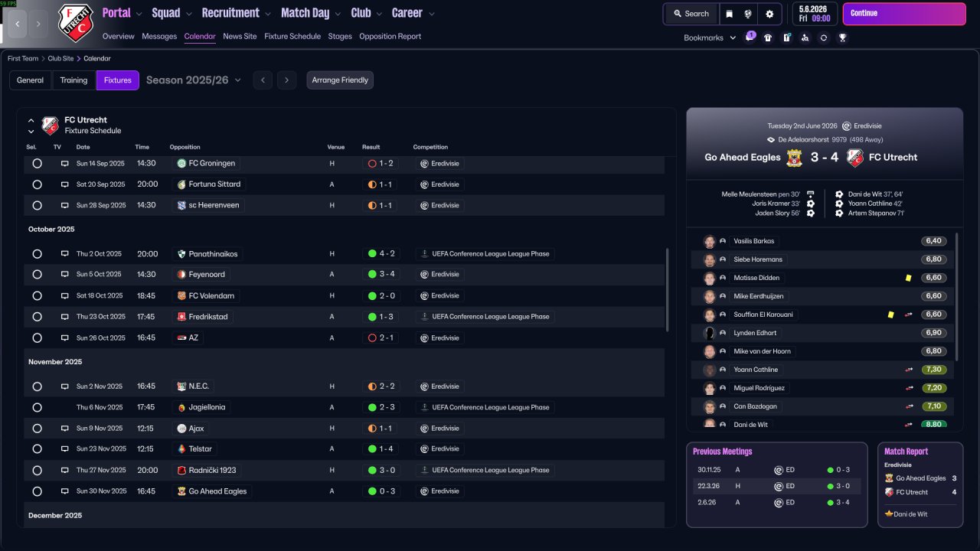The width and height of the screenshot is (980, 551).
Task: Click the FC Utrecht club crest logo
Action: point(75,23)
